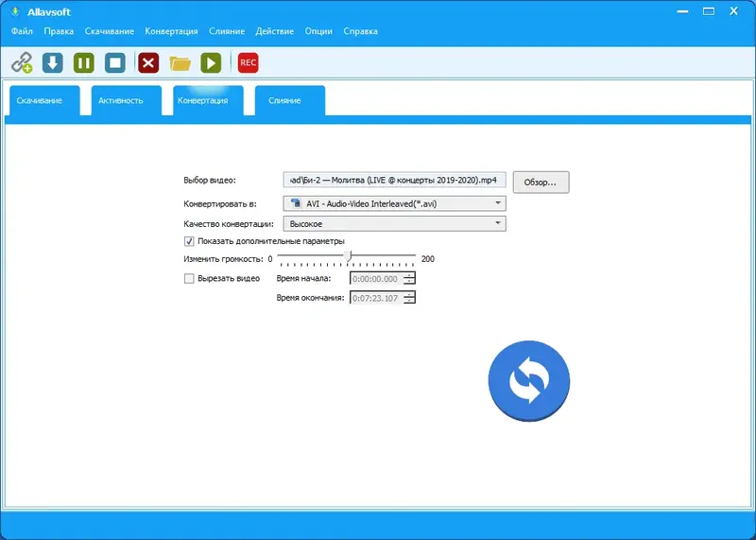The width and height of the screenshot is (756, 540).
Task: Click the Обзор... browse button
Action: 541,183
